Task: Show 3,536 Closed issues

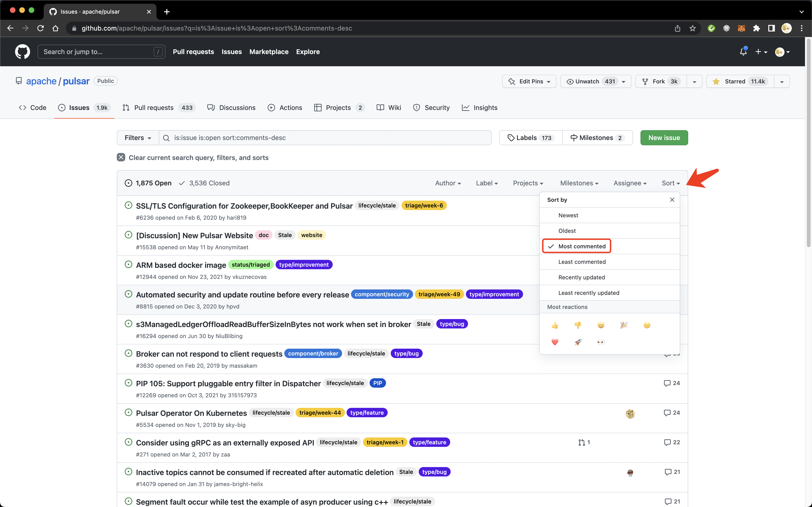Action: point(204,183)
